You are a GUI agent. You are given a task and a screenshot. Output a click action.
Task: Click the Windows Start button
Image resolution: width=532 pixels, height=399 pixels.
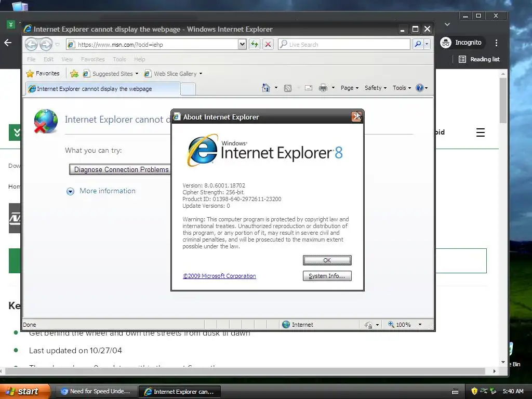(24, 391)
